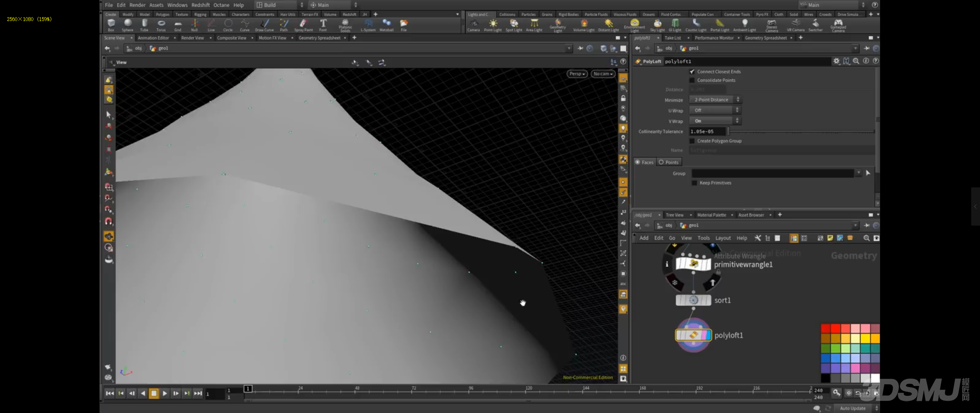Click the polyloft1 node
980x413 pixels.
click(x=693, y=335)
